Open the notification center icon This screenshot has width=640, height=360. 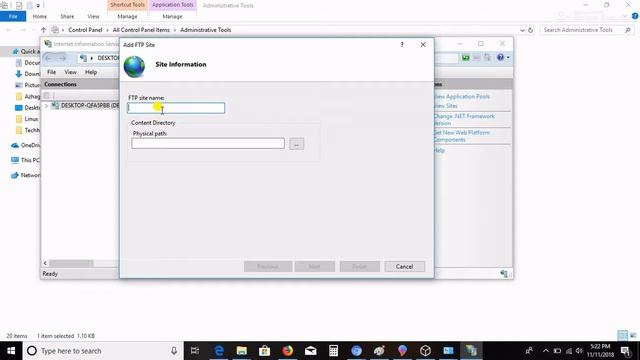(626, 351)
